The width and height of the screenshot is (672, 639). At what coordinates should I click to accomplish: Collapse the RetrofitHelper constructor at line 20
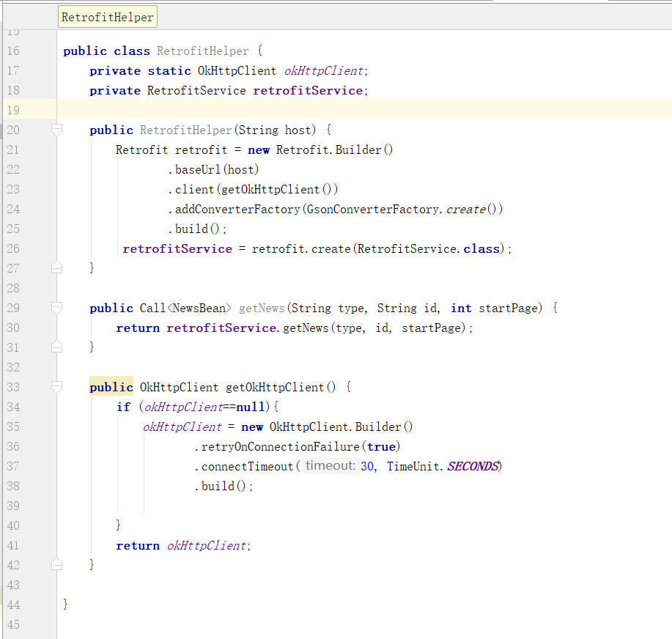56,130
